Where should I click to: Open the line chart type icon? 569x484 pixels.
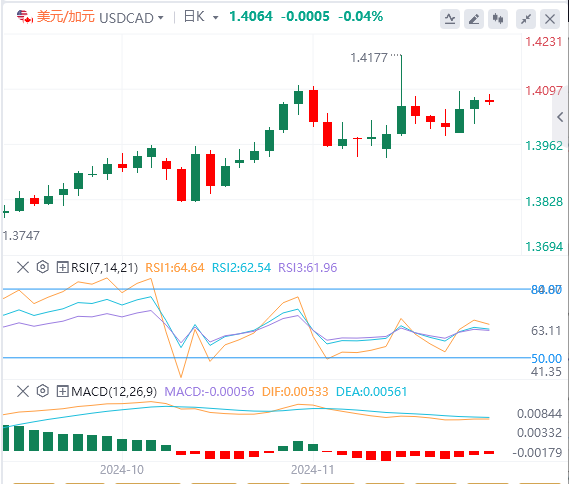(450, 19)
